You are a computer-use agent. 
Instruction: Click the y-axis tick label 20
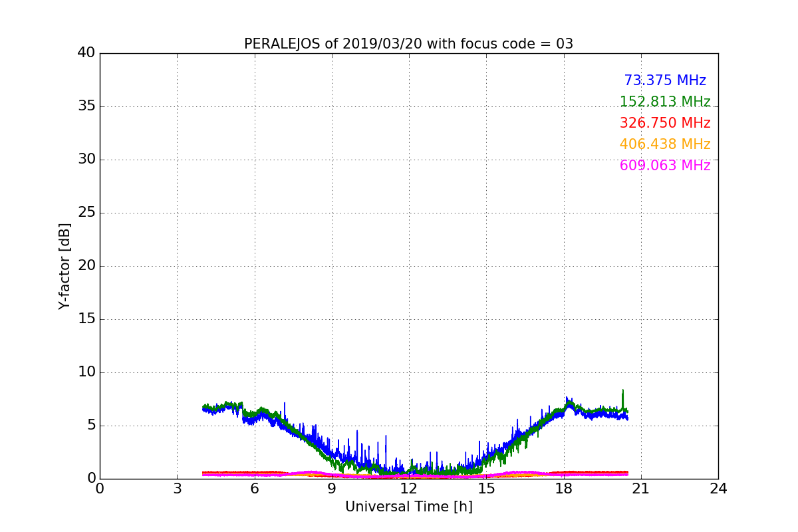click(86, 266)
